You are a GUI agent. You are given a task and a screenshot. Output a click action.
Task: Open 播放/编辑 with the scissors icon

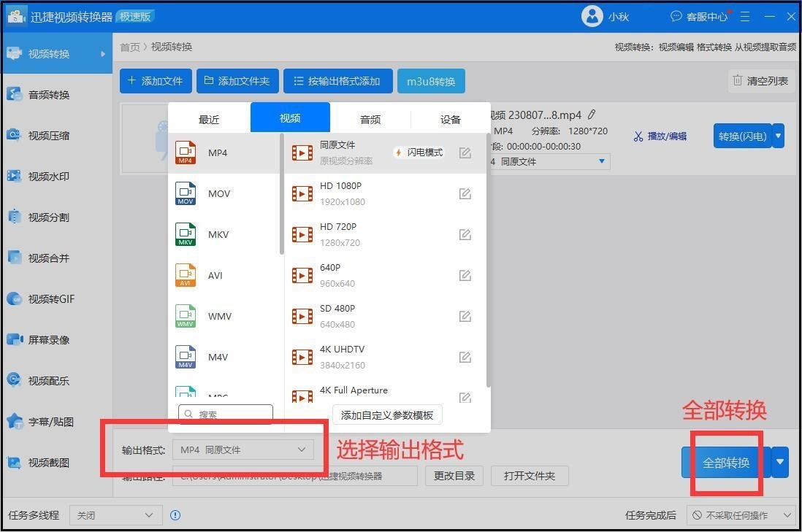click(x=660, y=136)
